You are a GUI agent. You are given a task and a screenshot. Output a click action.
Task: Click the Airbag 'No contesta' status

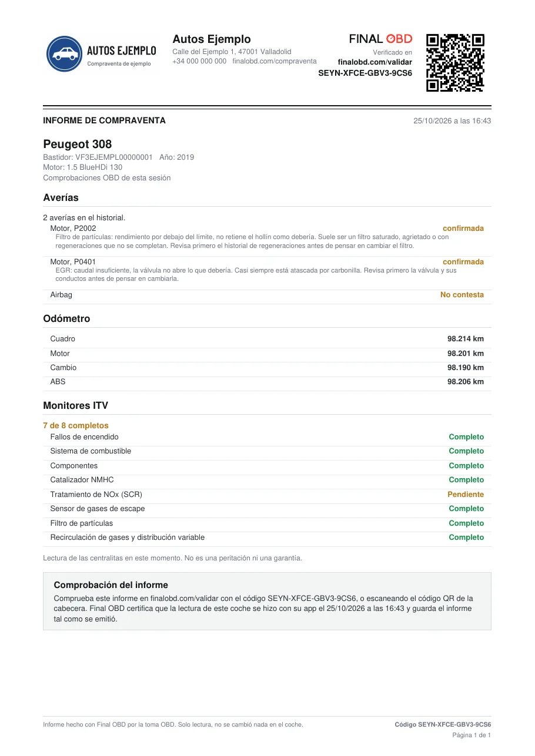click(x=462, y=295)
